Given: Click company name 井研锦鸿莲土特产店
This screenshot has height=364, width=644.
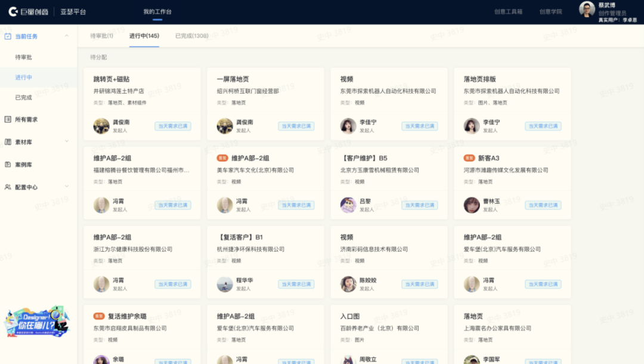Looking at the screenshot, I should tap(119, 91).
